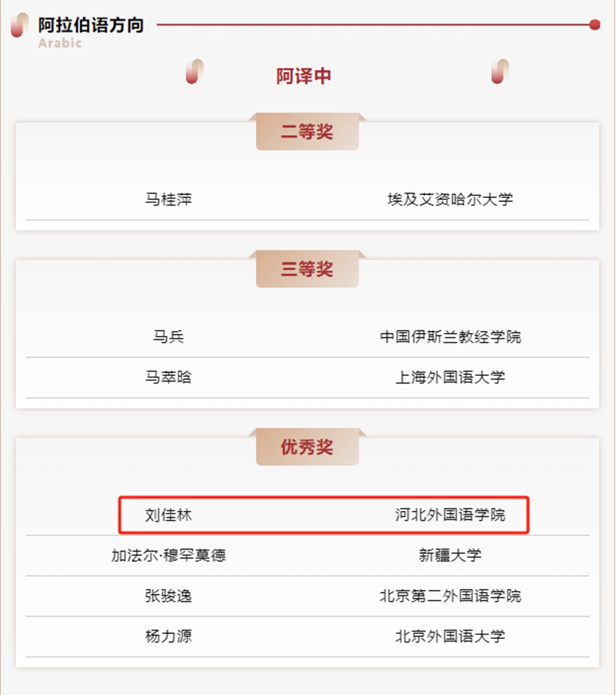Click the highlighted name 刘佳林

pyautogui.click(x=168, y=515)
